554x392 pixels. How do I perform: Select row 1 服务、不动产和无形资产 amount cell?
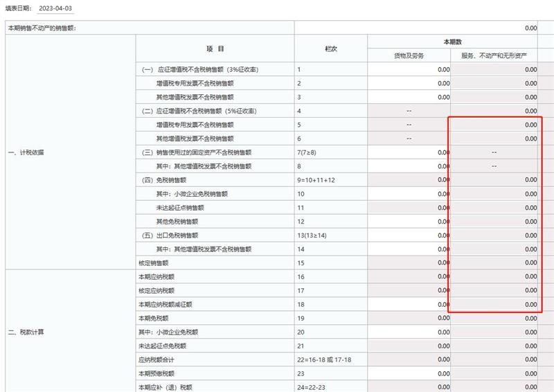tap(494, 69)
